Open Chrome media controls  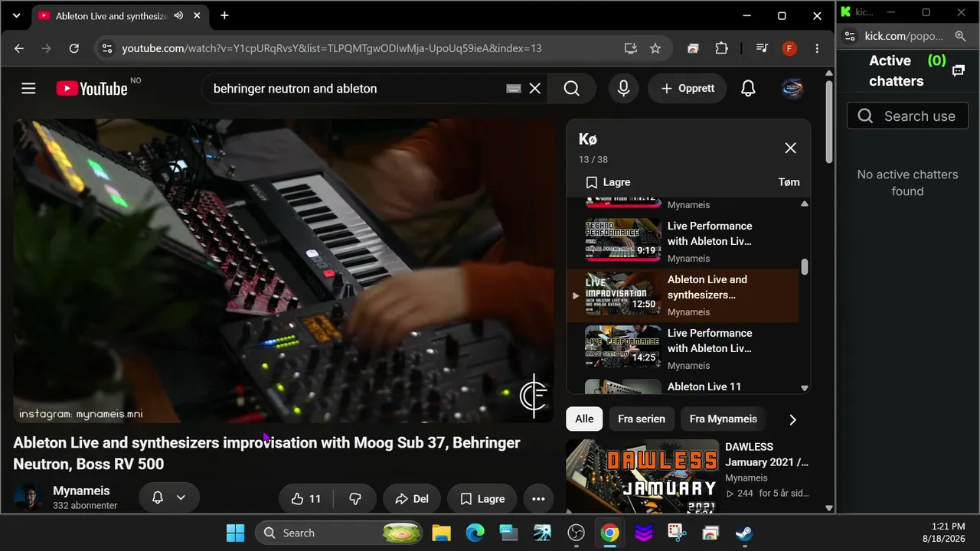pos(762,48)
